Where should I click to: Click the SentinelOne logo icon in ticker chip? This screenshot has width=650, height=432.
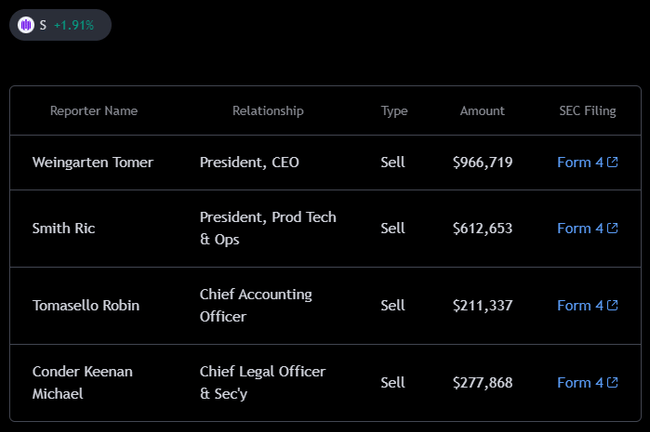26,25
